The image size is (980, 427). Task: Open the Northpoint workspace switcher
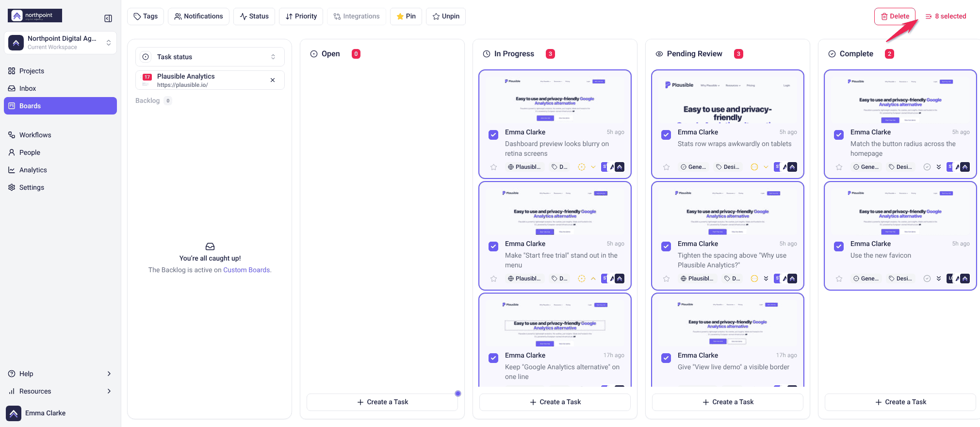pos(61,43)
